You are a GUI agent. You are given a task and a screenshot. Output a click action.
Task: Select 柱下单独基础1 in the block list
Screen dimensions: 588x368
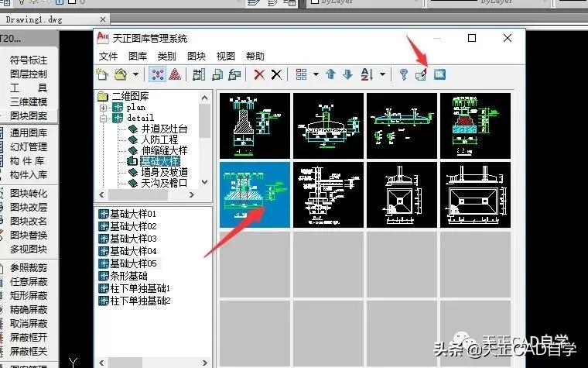tap(140, 288)
